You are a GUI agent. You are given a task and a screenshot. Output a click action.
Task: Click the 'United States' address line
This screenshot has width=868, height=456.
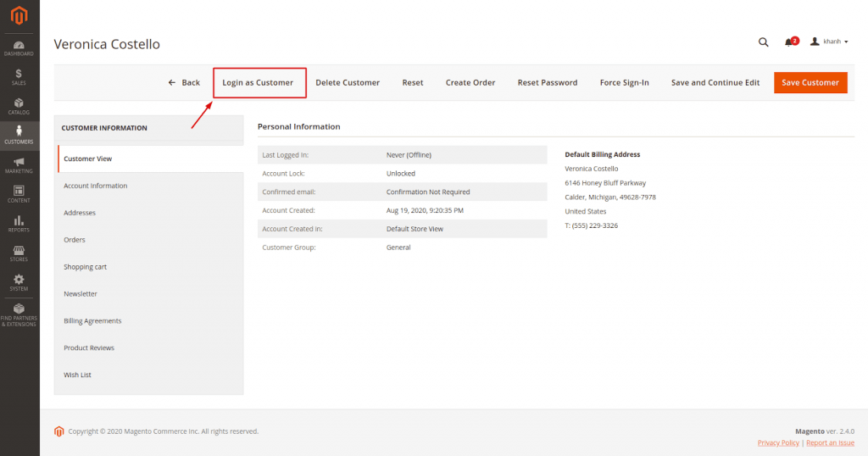click(x=585, y=211)
